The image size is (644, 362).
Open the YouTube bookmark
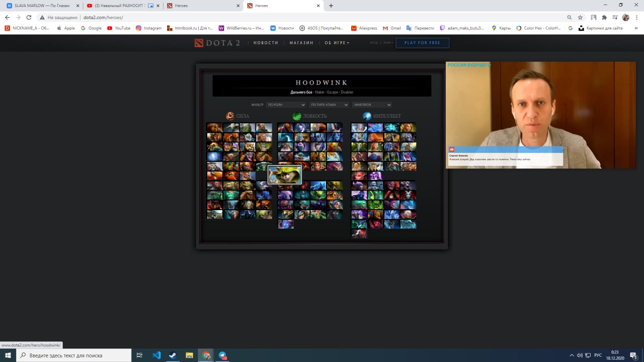click(119, 28)
